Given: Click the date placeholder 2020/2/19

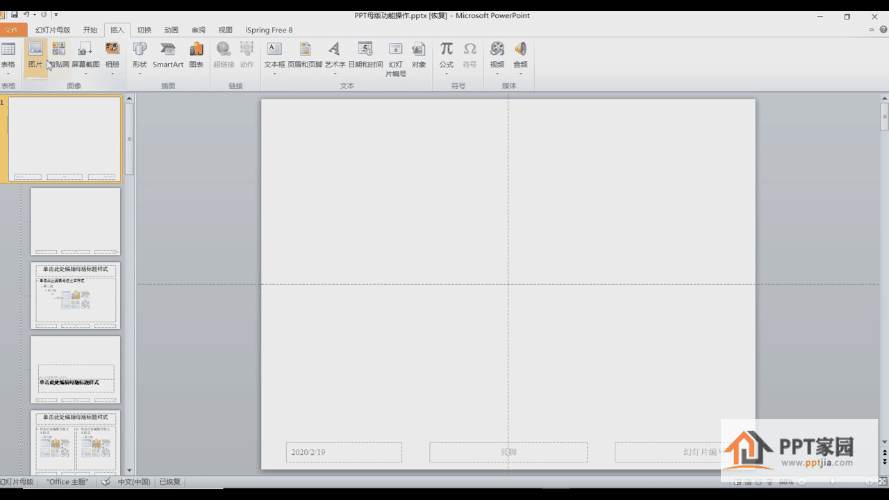Looking at the screenshot, I should [x=344, y=452].
